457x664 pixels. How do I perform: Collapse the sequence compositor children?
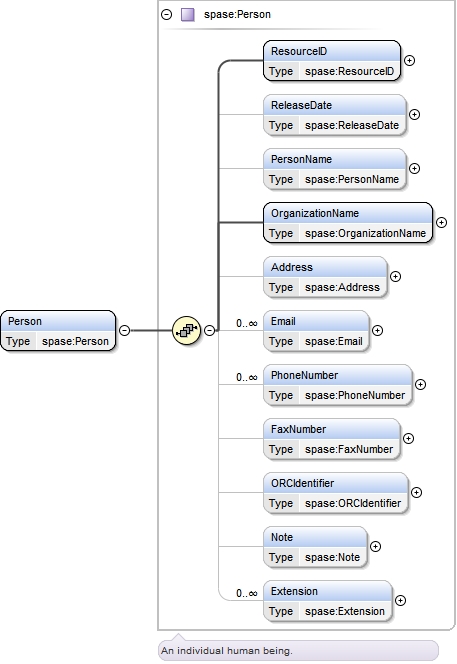tap(210, 330)
